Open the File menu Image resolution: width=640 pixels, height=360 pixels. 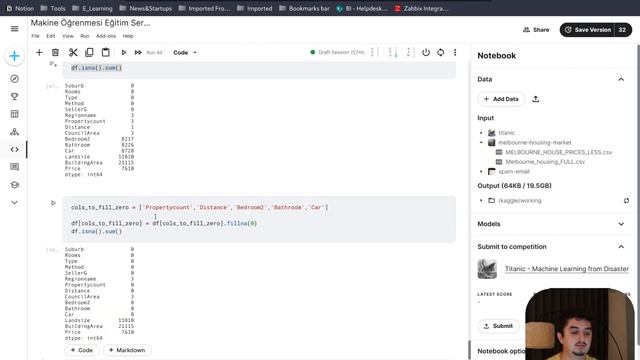pos(36,36)
